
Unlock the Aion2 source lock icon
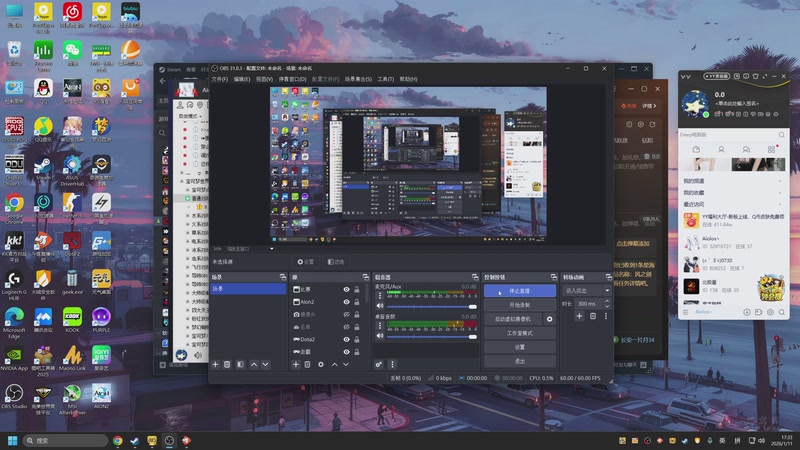pyautogui.click(x=357, y=302)
